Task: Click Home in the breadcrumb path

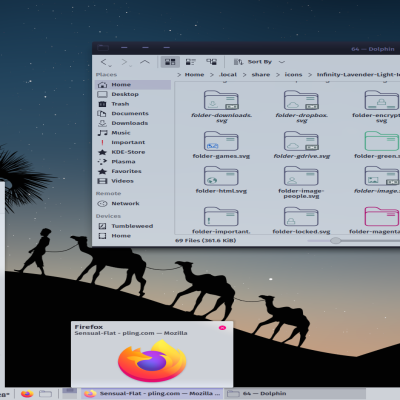Action: click(x=194, y=75)
